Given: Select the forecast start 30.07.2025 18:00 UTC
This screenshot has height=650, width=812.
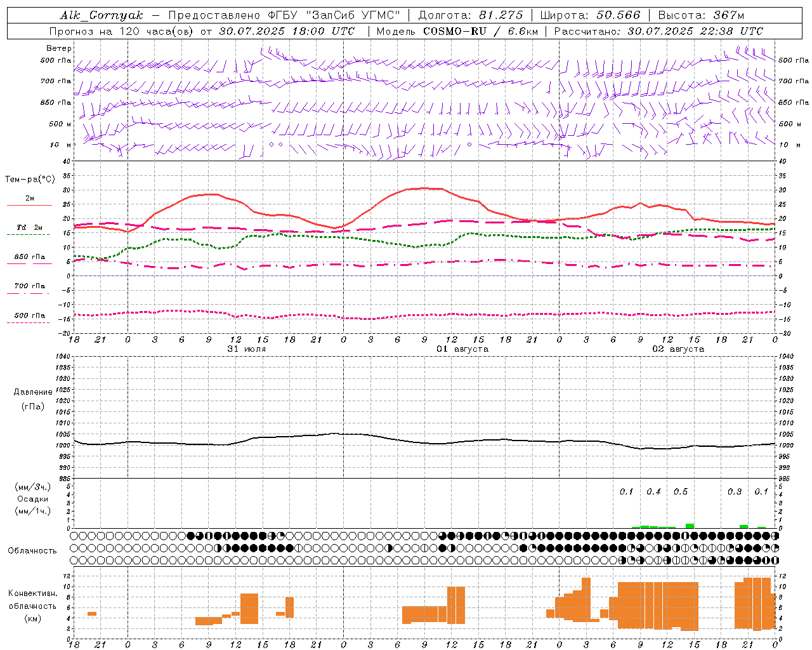Looking at the screenshot, I should (x=287, y=31).
